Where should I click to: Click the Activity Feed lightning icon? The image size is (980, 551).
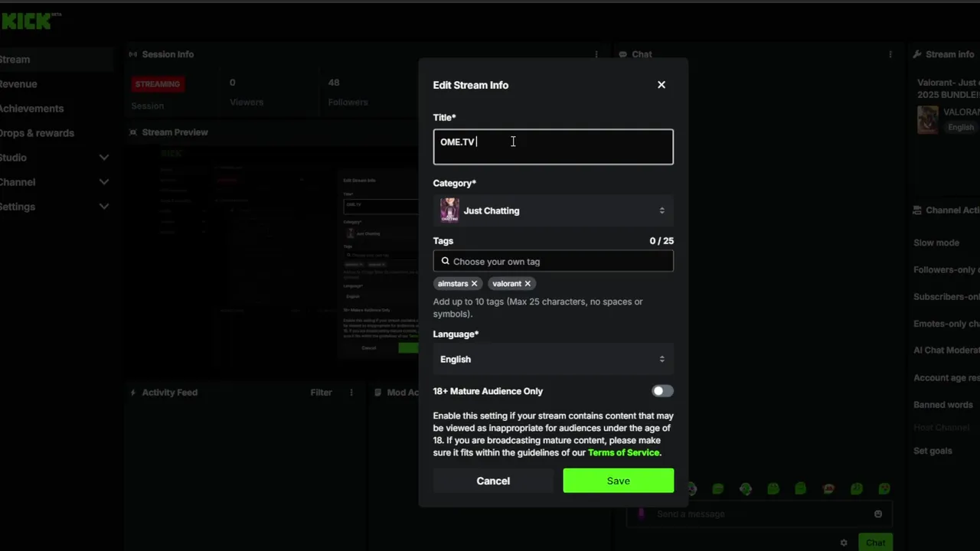click(x=133, y=393)
